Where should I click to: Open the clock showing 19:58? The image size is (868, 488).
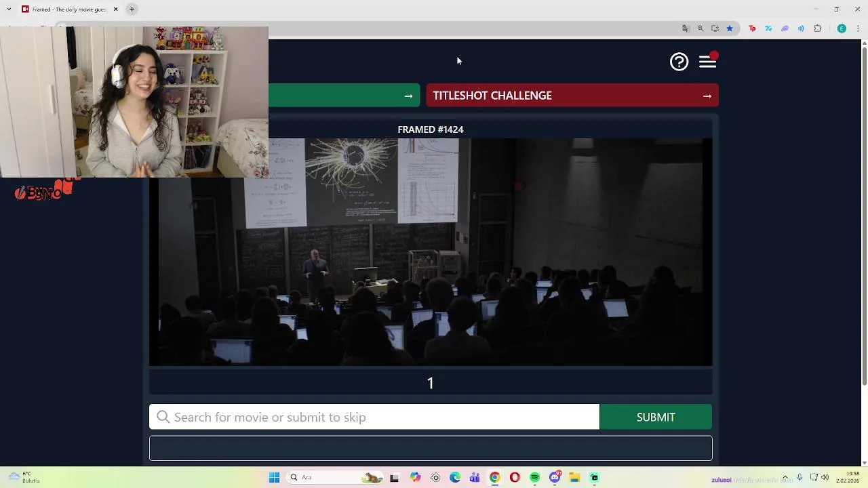(x=848, y=478)
